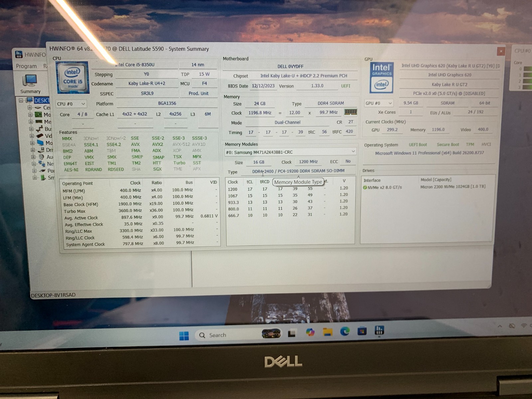Click the BGA1356 platform value

pos(167,103)
